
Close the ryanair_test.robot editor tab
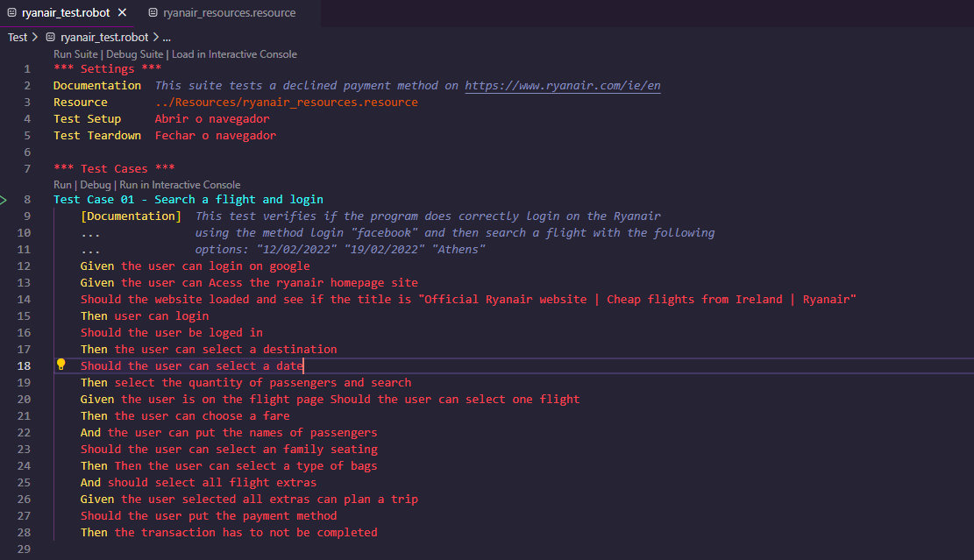pyautogui.click(x=121, y=13)
